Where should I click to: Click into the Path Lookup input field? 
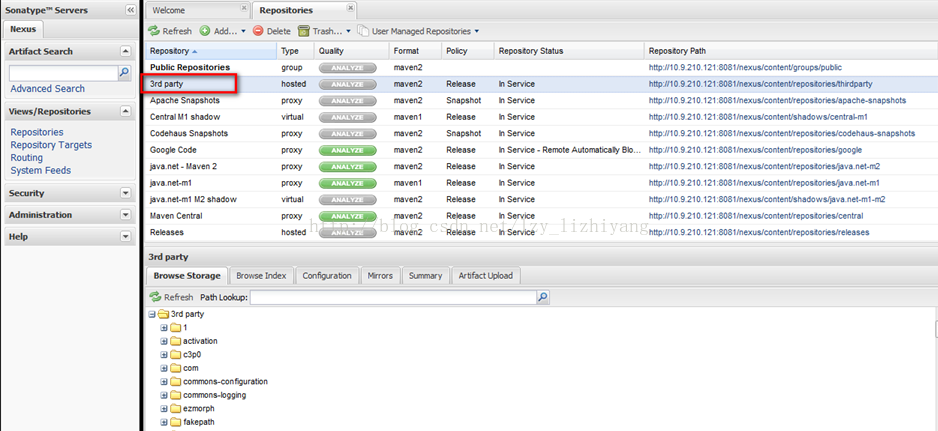(x=393, y=297)
